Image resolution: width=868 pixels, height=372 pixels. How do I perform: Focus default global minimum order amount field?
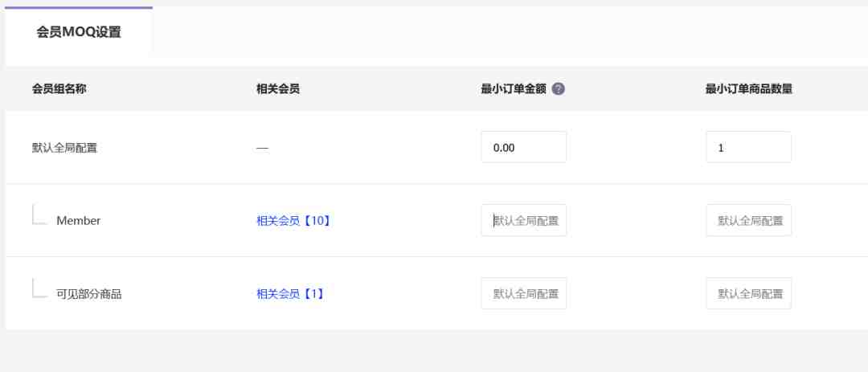[x=523, y=148]
